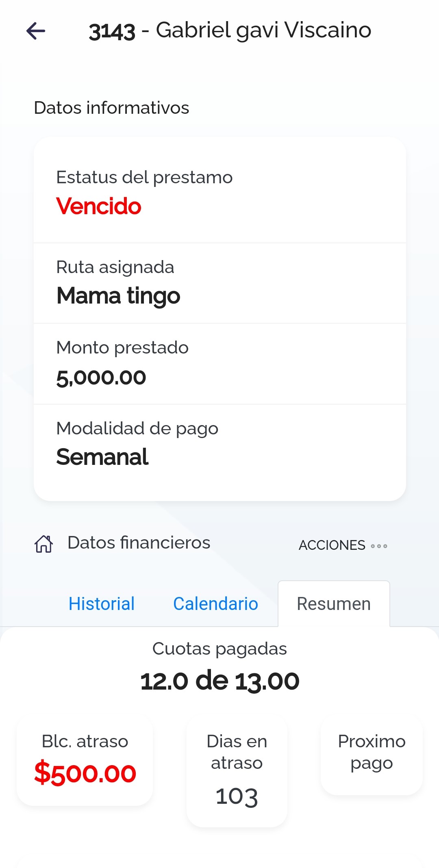Screen dimensions: 439x868
Task: Click the Modalidad de pago label
Action: coord(137,429)
